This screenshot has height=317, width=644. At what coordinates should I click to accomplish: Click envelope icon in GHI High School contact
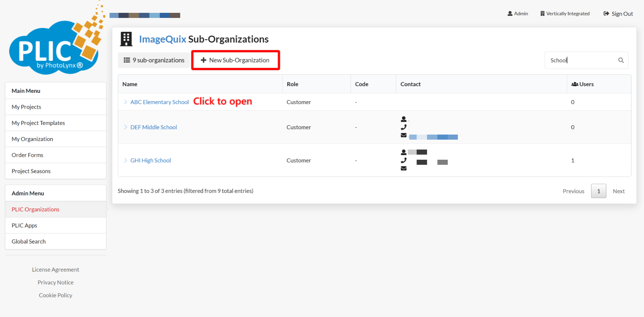pyautogui.click(x=404, y=168)
